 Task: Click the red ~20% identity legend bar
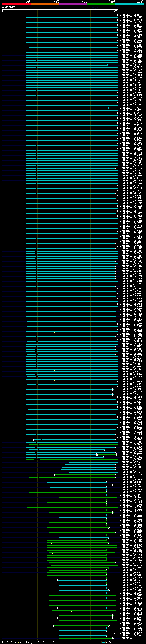pyautogui.click(x=16, y=4)
